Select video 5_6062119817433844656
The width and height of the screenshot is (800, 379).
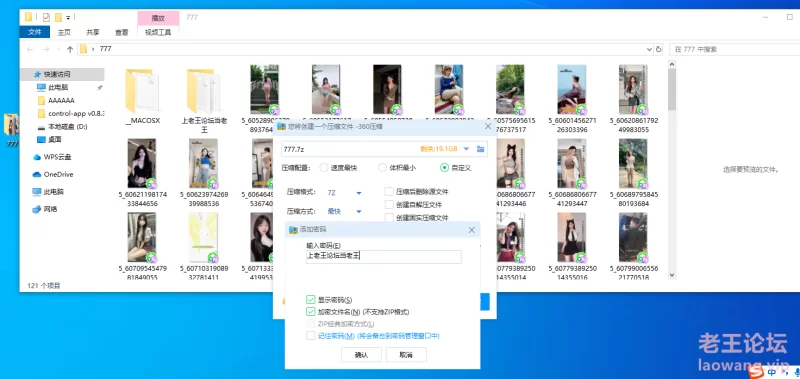tap(142, 173)
